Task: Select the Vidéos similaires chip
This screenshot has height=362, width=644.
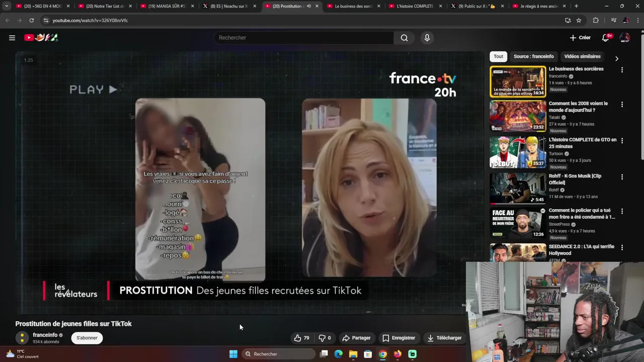Action: [582, 56]
